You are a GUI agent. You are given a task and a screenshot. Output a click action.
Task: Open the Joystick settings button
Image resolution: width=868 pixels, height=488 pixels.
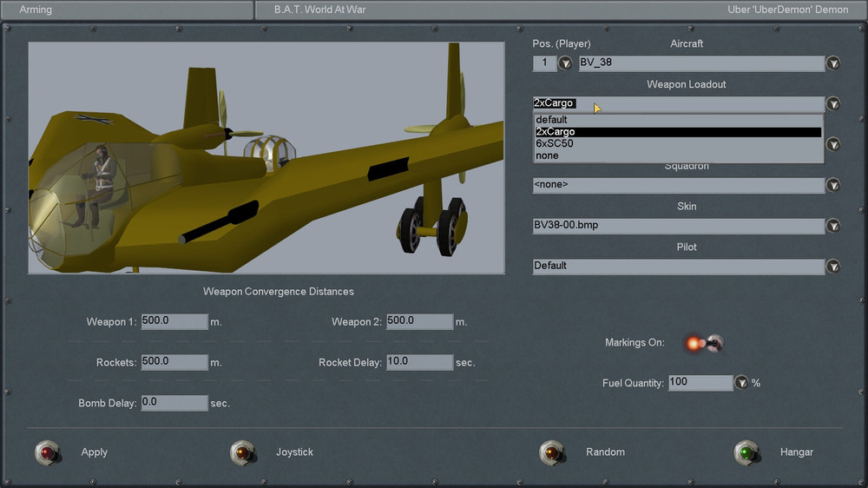click(x=242, y=452)
